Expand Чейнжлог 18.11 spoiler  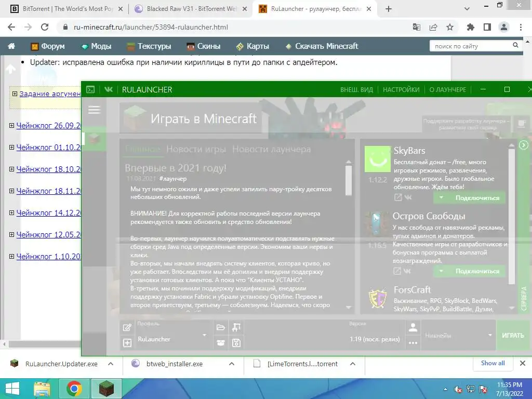click(x=11, y=191)
